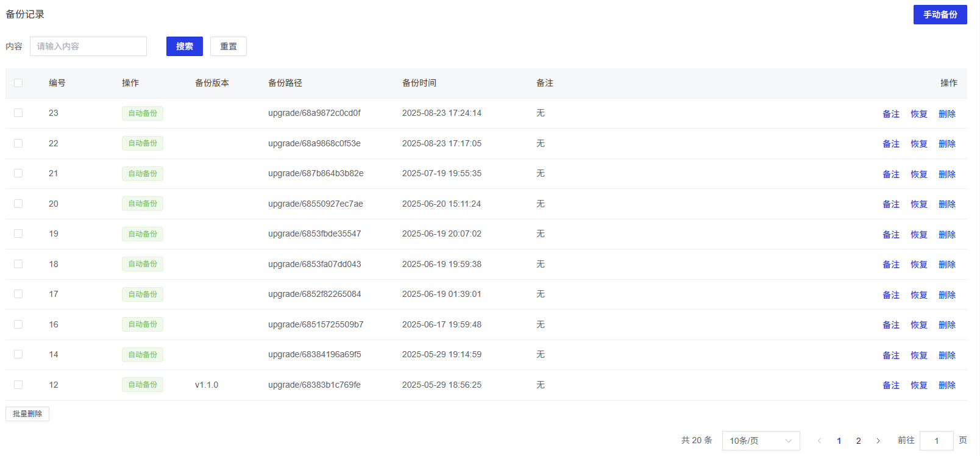
Task: Go to next page using right arrow
Action: point(878,441)
